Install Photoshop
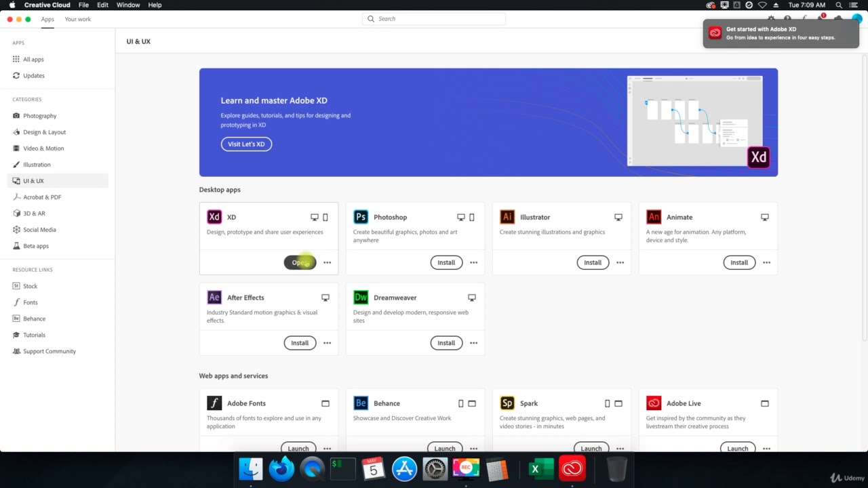Screen dimensions: 868x488 pos(446,262)
